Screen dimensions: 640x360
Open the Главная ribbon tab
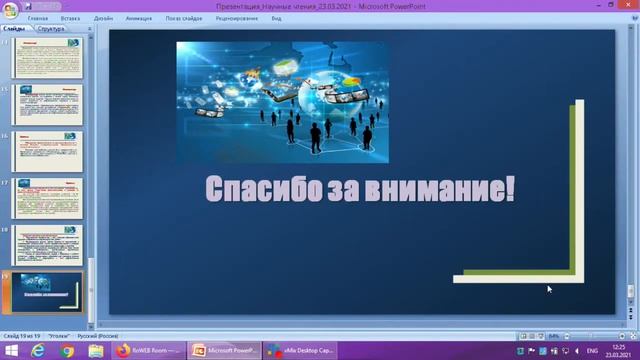pos(38,18)
